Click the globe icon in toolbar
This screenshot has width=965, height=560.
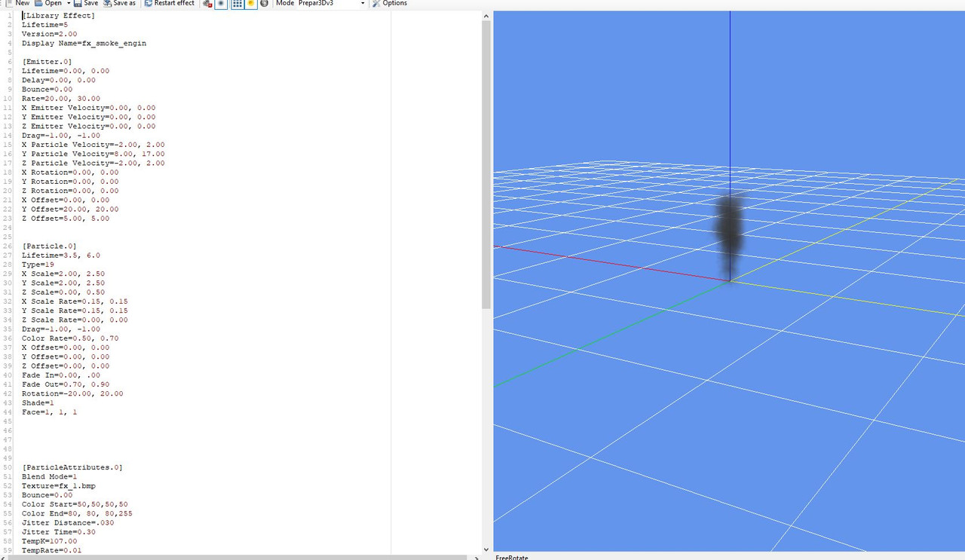coord(265,3)
